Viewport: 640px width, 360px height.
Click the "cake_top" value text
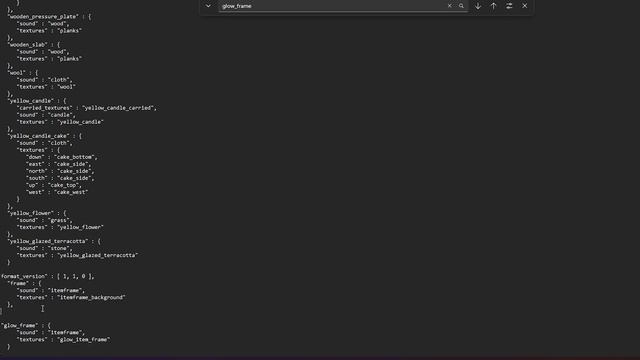click(x=65, y=185)
